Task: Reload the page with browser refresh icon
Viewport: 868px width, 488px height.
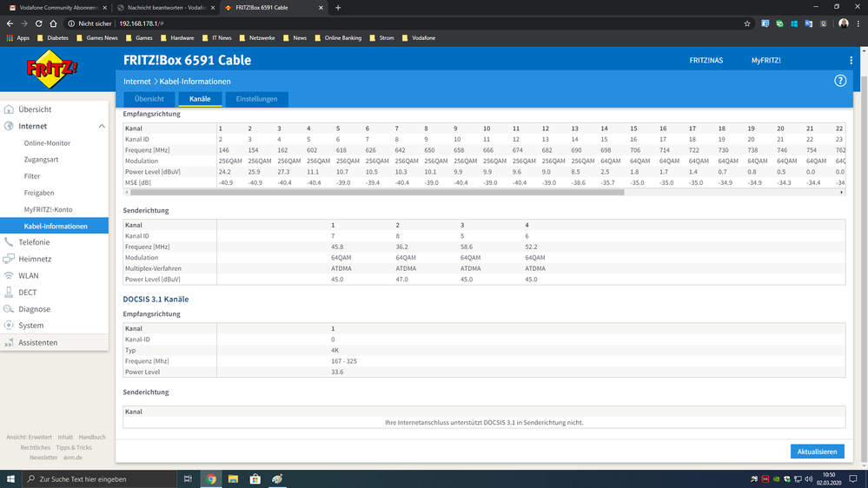Action: tap(39, 23)
